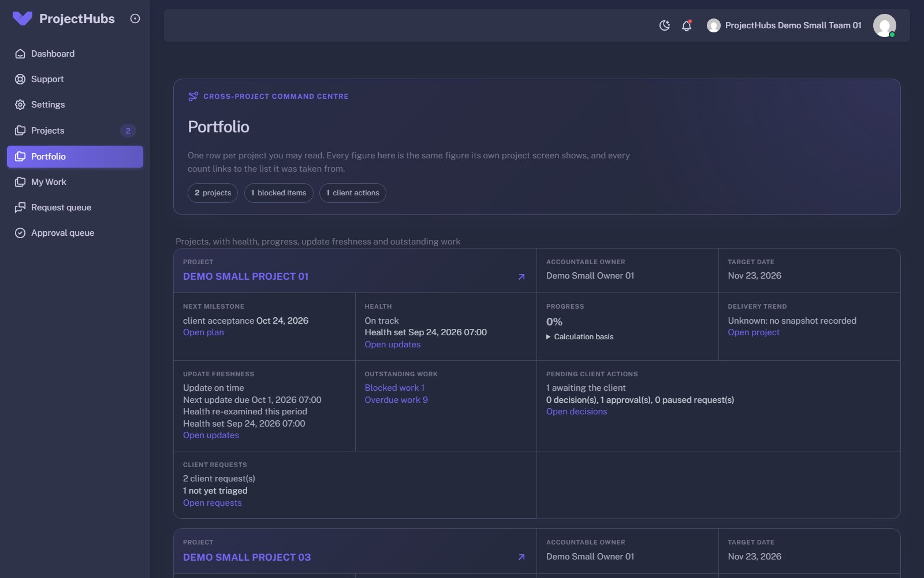
Task: Click Open updates link under Health
Action: [x=393, y=344]
